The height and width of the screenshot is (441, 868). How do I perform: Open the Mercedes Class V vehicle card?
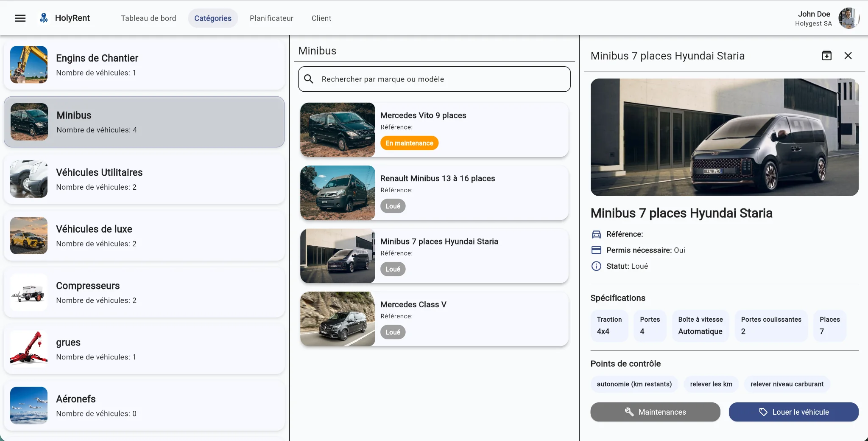click(434, 319)
